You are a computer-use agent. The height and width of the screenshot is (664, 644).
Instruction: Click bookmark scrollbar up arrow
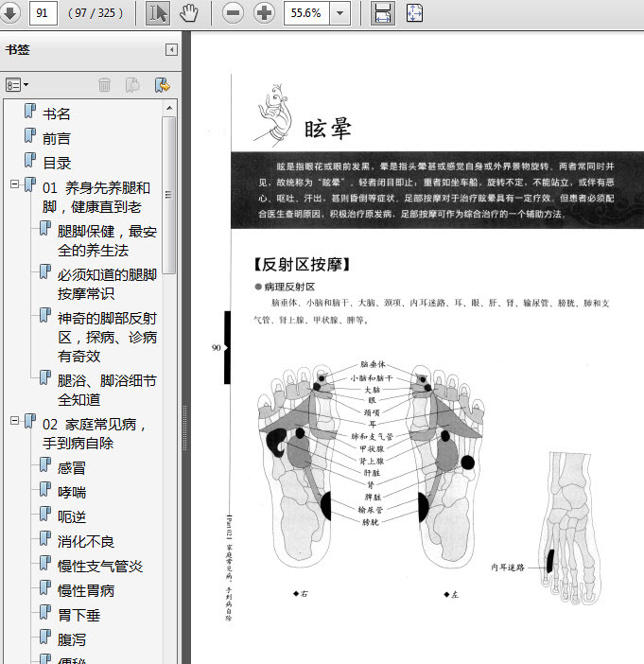click(x=169, y=109)
